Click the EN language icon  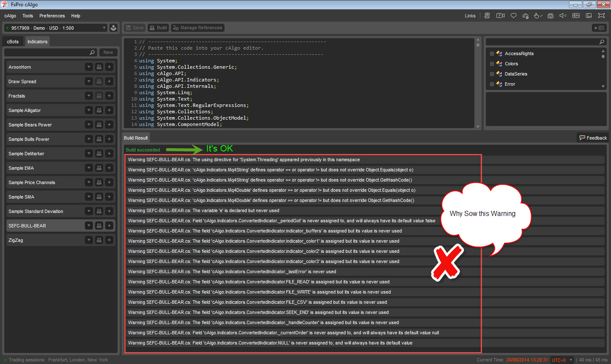click(576, 16)
